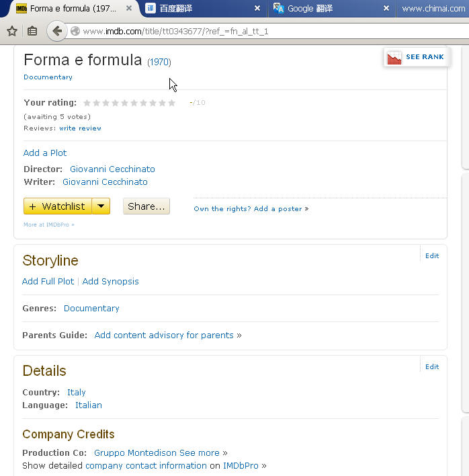Image resolution: width=469 pixels, height=476 pixels.
Task: Click Add Full Plot
Action: [x=48, y=282]
